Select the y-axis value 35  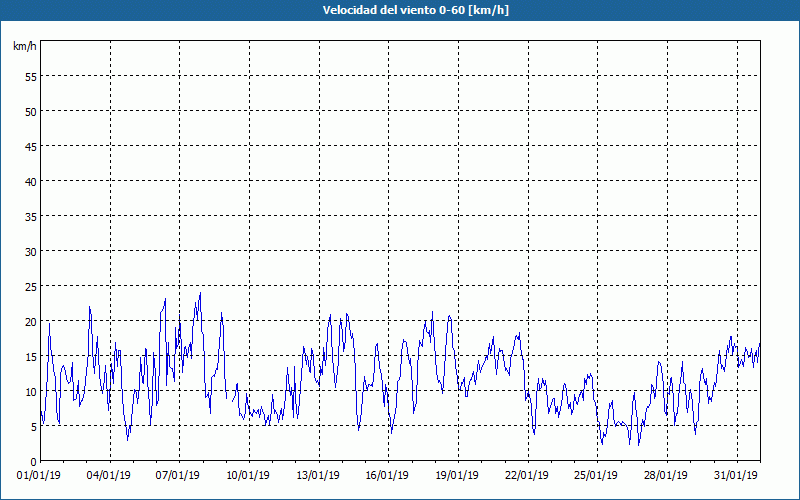(x=31, y=216)
